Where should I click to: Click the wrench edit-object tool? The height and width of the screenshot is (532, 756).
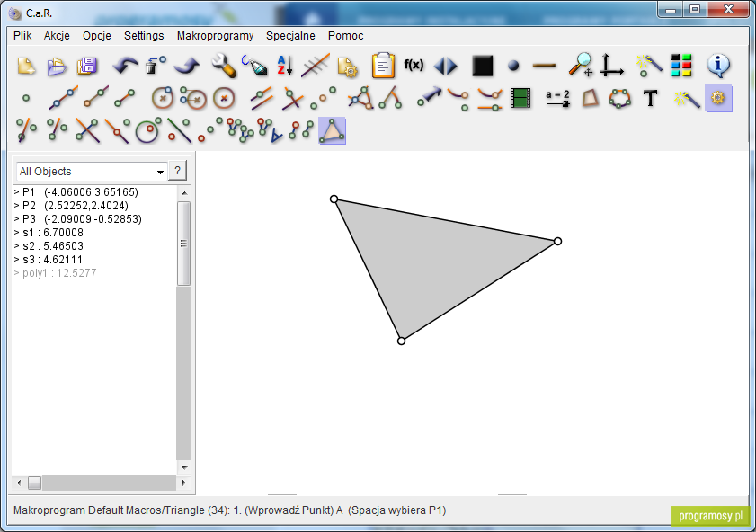224,66
